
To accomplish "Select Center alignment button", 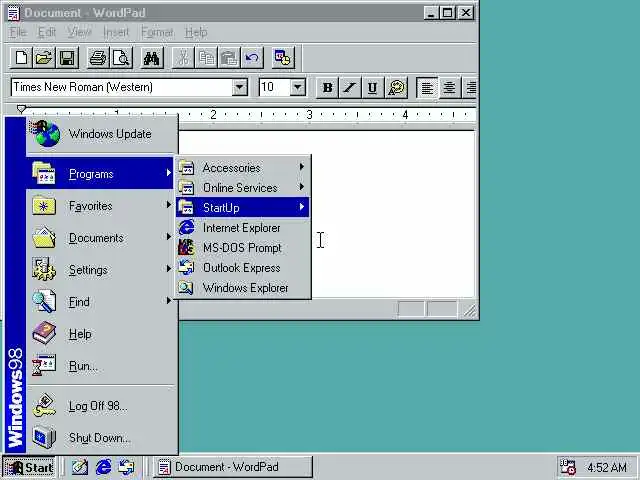I will pyautogui.click(x=449, y=87).
